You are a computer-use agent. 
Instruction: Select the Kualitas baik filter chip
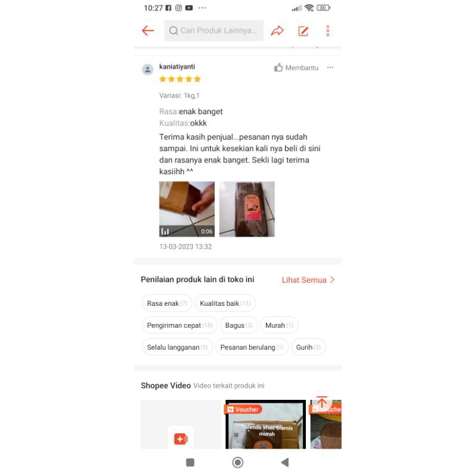pos(226,303)
